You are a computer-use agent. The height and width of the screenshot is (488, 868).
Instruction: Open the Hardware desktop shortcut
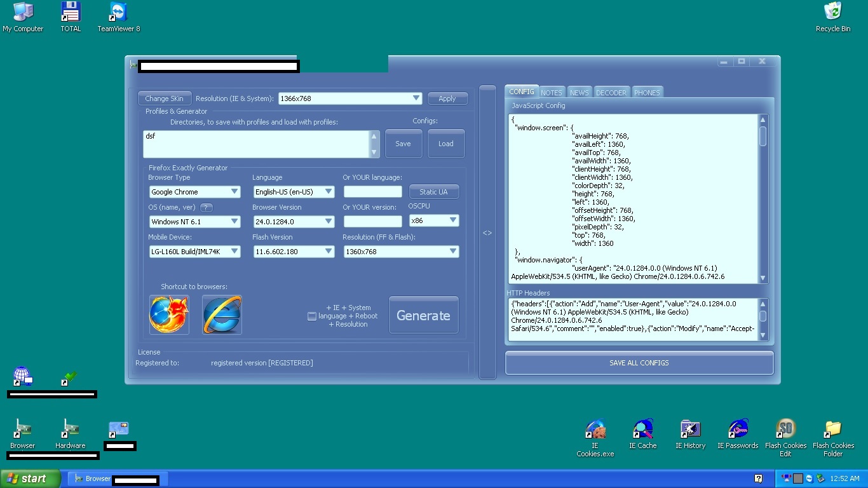pyautogui.click(x=71, y=434)
